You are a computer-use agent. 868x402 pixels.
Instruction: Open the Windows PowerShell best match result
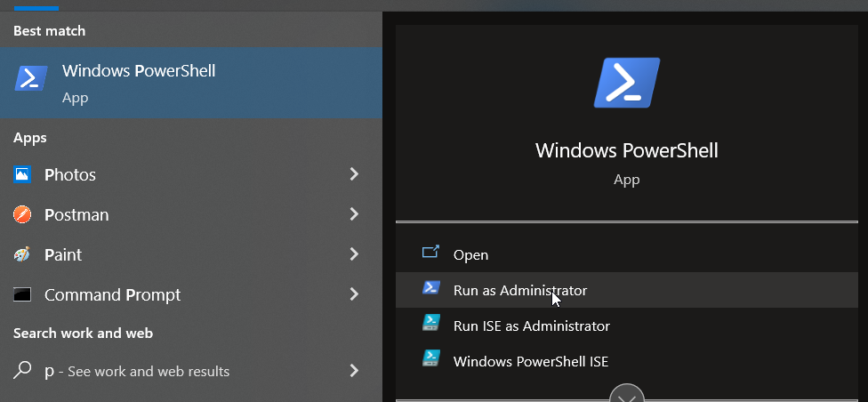(191, 83)
